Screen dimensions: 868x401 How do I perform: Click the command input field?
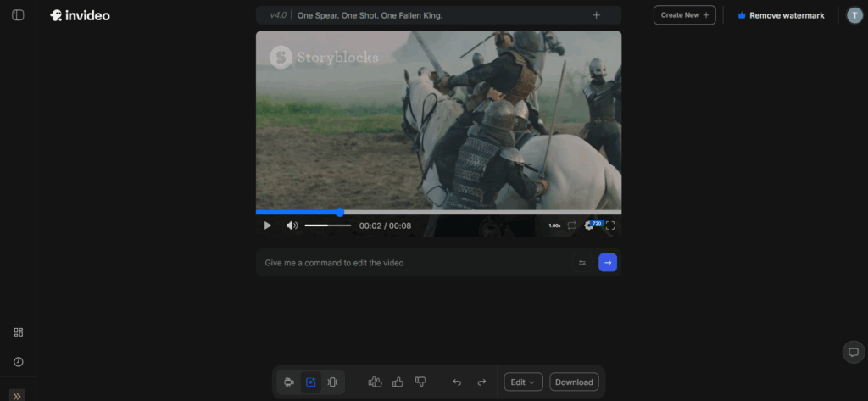click(415, 263)
